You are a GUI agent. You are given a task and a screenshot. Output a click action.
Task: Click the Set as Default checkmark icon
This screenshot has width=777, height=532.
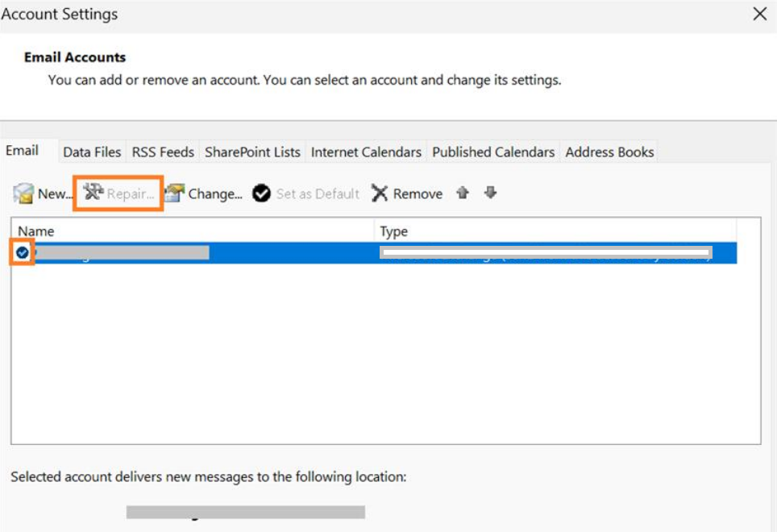pos(261,193)
